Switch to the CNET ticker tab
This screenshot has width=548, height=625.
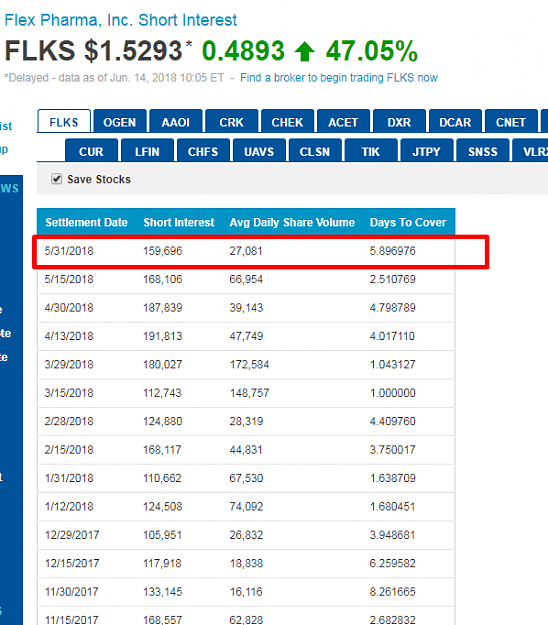coord(511,121)
